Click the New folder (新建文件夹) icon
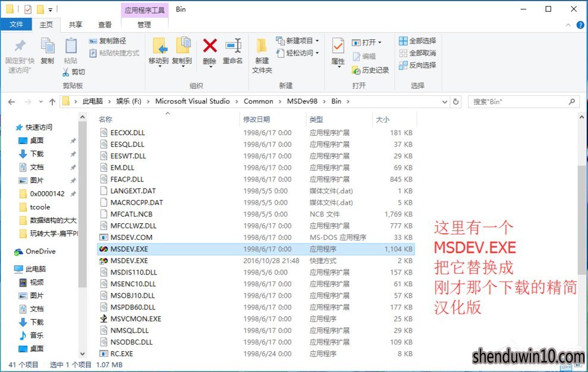This screenshot has height=372, width=588. tap(262, 46)
